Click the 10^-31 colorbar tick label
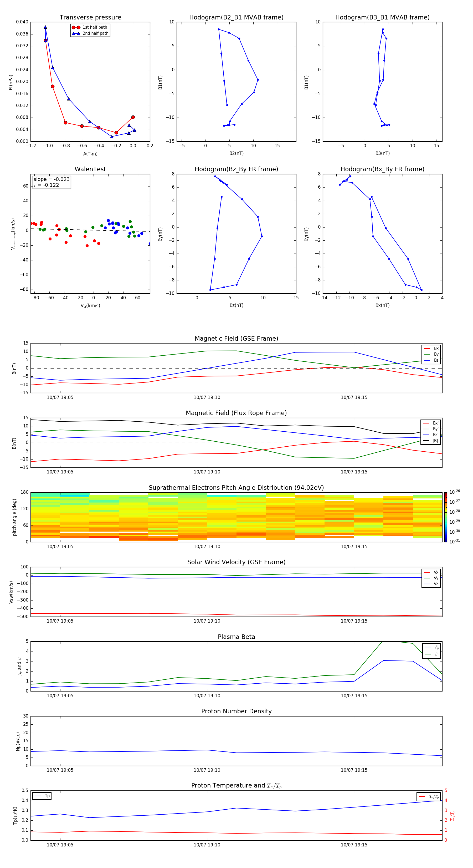Image resolution: width=473 pixels, height=868 pixels. point(455,542)
